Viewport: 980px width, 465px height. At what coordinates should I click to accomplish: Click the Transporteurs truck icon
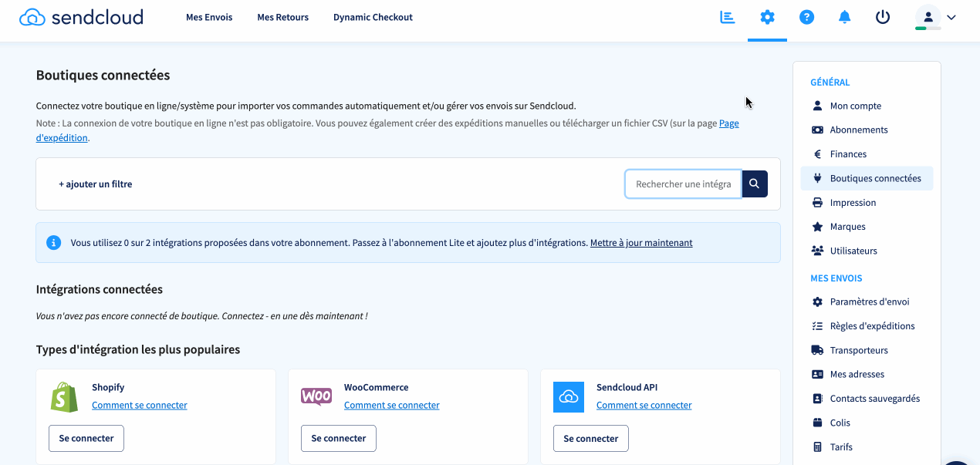[x=818, y=350]
